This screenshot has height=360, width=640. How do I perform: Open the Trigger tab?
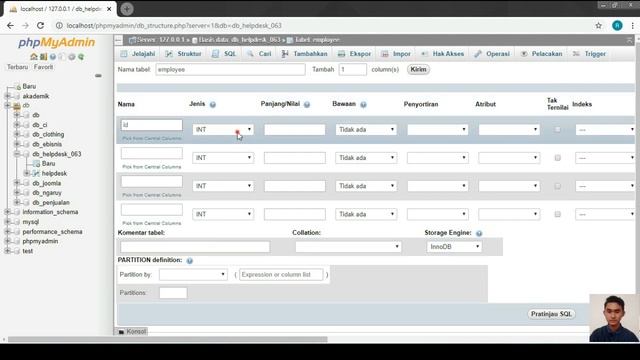(589, 54)
